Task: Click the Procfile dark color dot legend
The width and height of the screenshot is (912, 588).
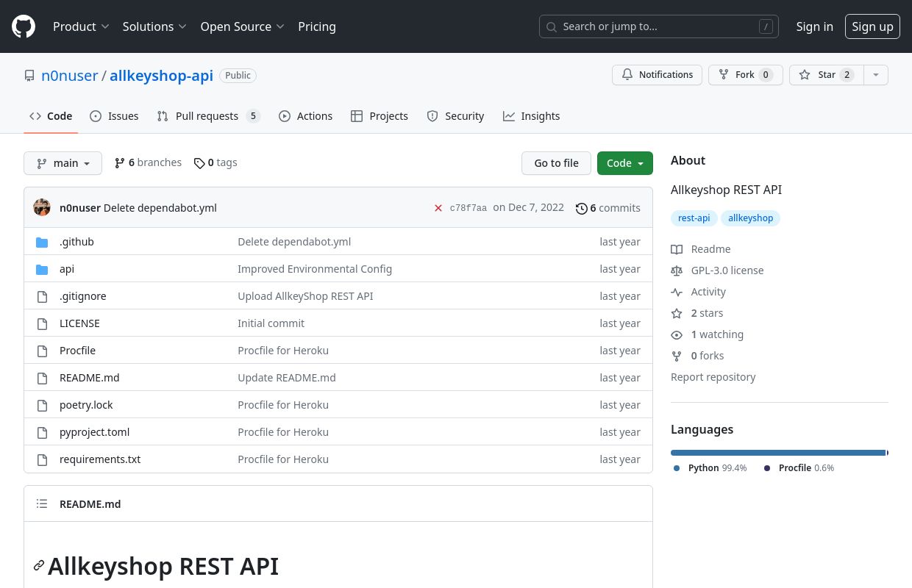Action: click(x=767, y=468)
